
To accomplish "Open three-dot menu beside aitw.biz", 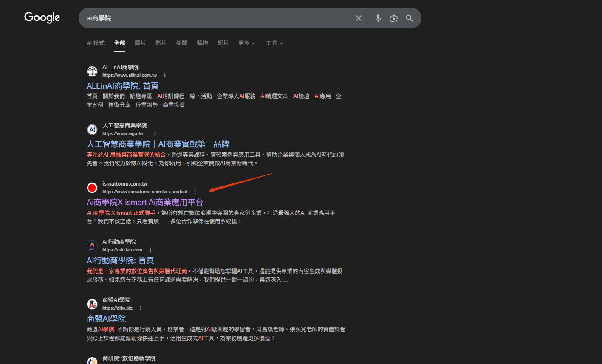I will [x=140, y=308].
